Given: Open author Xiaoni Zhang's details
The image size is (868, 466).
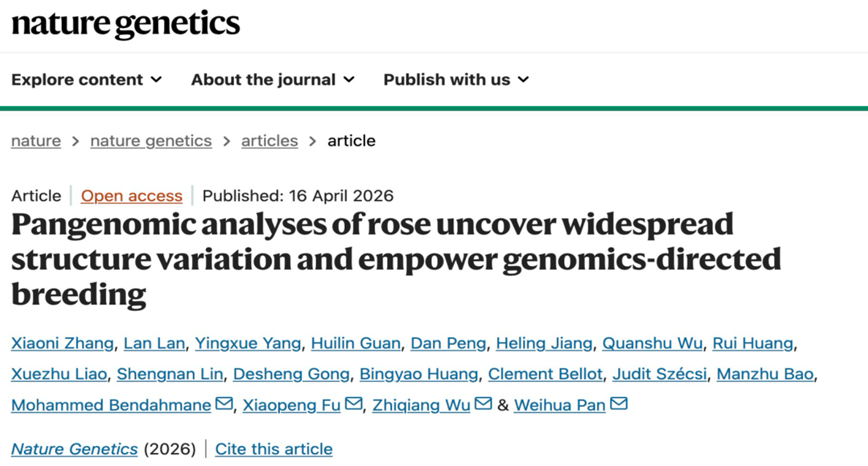Looking at the screenshot, I should coord(62,343).
